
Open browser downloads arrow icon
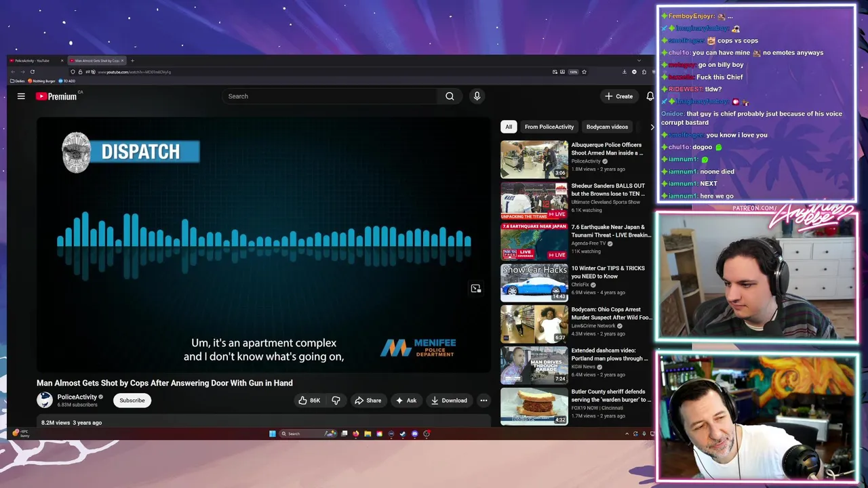(x=625, y=72)
